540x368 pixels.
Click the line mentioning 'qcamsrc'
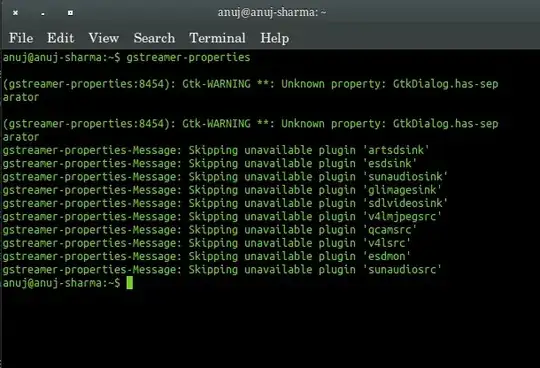(x=210, y=230)
